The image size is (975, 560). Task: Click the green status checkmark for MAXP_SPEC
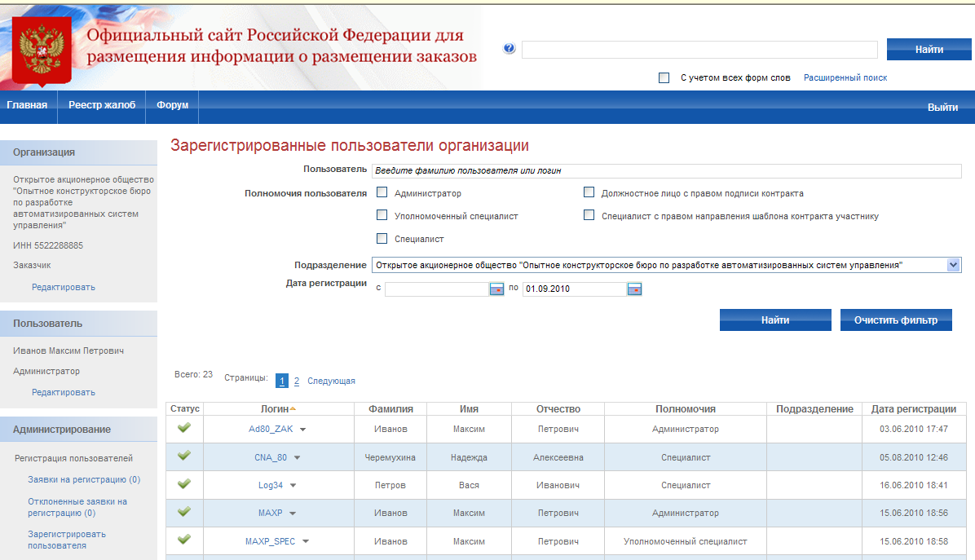click(184, 540)
